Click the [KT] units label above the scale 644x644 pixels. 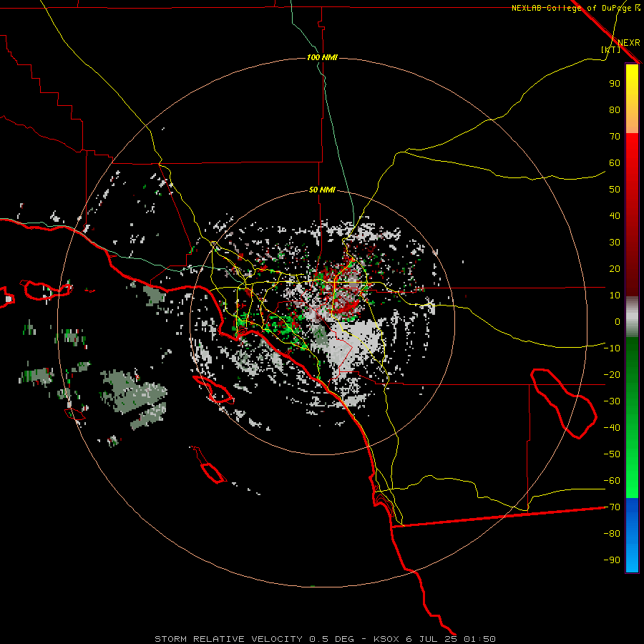coord(611,49)
